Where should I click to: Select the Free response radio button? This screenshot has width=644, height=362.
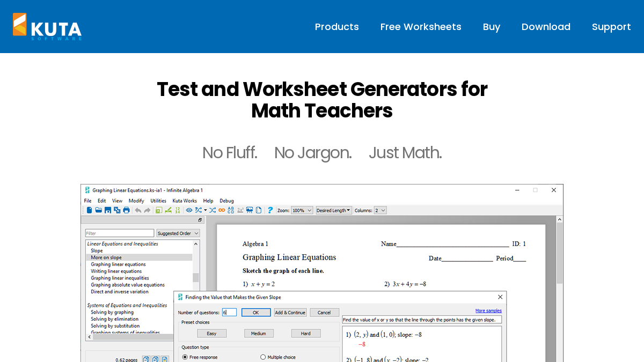[x=185, y=357]
